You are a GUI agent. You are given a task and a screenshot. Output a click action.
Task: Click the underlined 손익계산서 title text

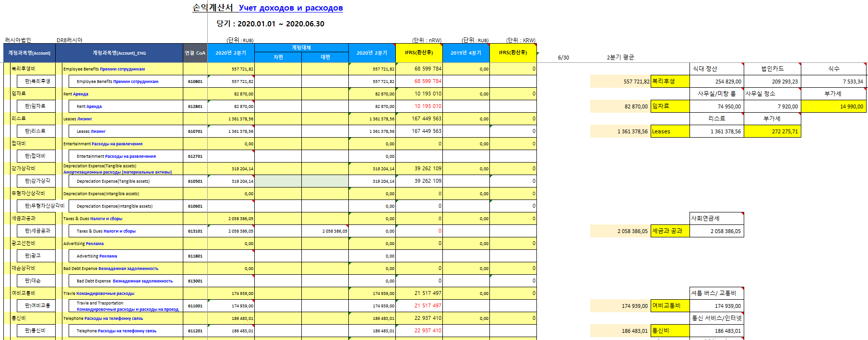pos(213,8)
